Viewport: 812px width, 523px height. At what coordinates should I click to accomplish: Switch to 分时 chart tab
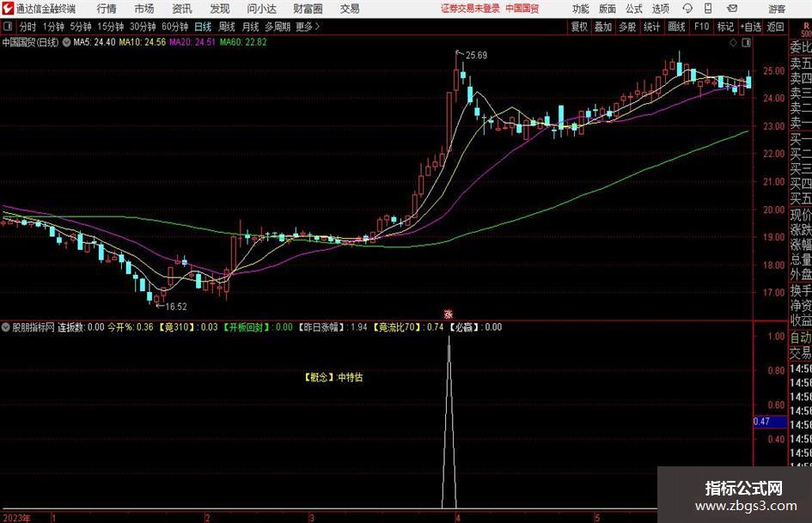pos(28,27)
